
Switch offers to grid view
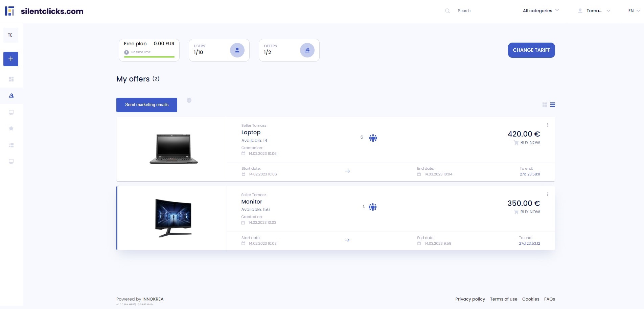click(545, 105)
